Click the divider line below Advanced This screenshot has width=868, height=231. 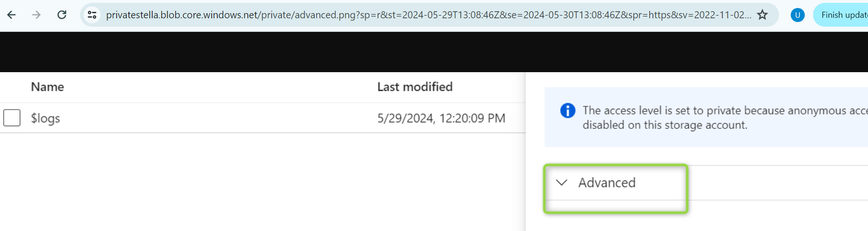pos(773,200)
